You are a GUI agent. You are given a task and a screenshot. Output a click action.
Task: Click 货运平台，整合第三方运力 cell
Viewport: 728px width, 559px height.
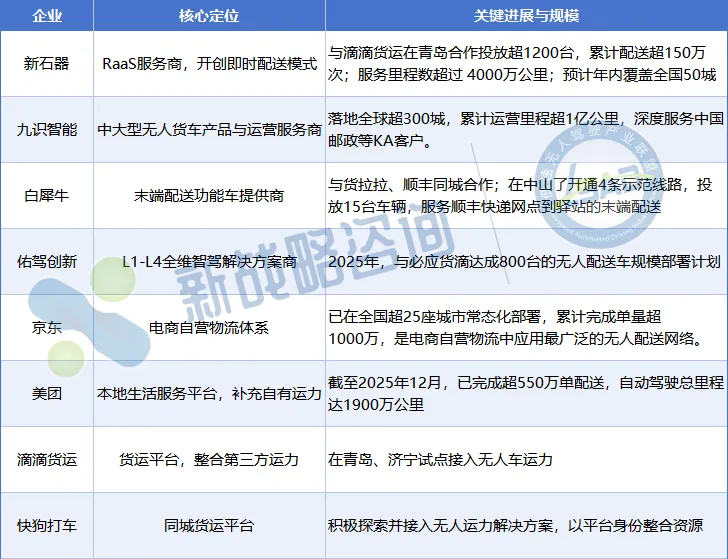coord(209,460)
